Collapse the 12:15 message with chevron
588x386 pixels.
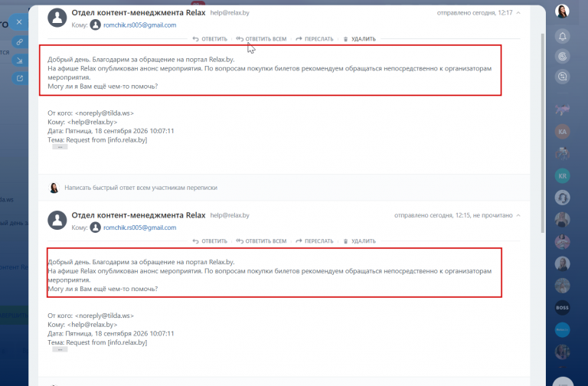[x=518, y=215]
